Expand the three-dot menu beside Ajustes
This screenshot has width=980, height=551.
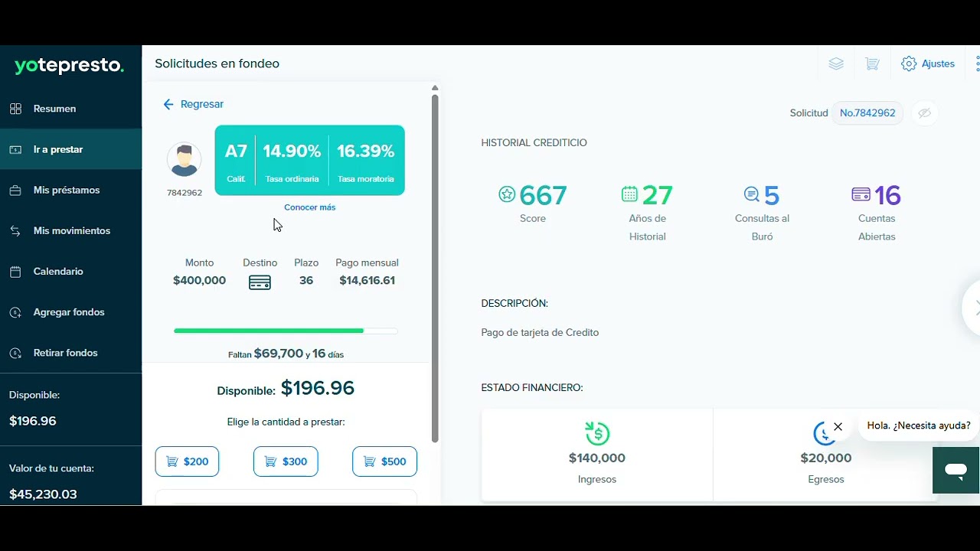coord(977,64)
